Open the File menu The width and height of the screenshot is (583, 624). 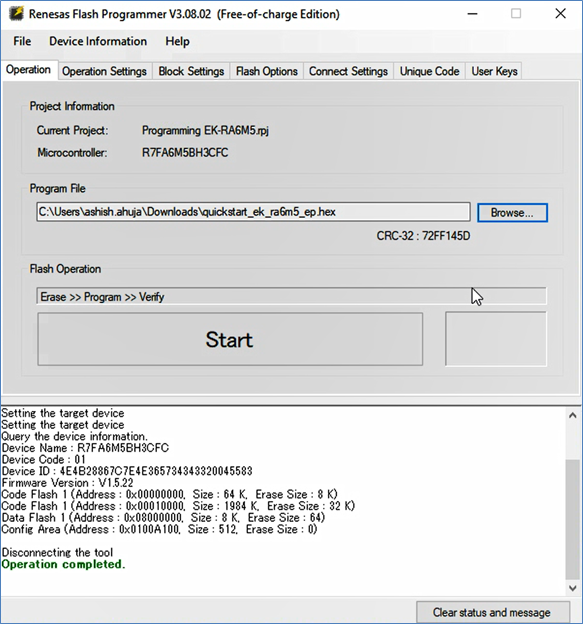pyautogui.click(x=22, y=41)
